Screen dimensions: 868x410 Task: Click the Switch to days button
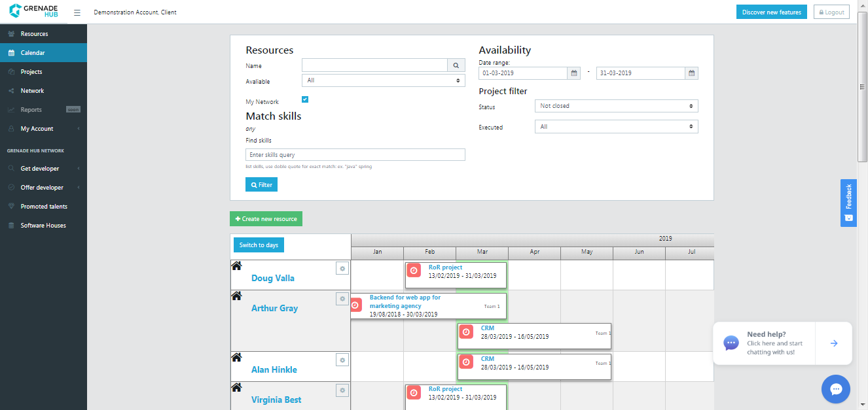tap(259, 245)
